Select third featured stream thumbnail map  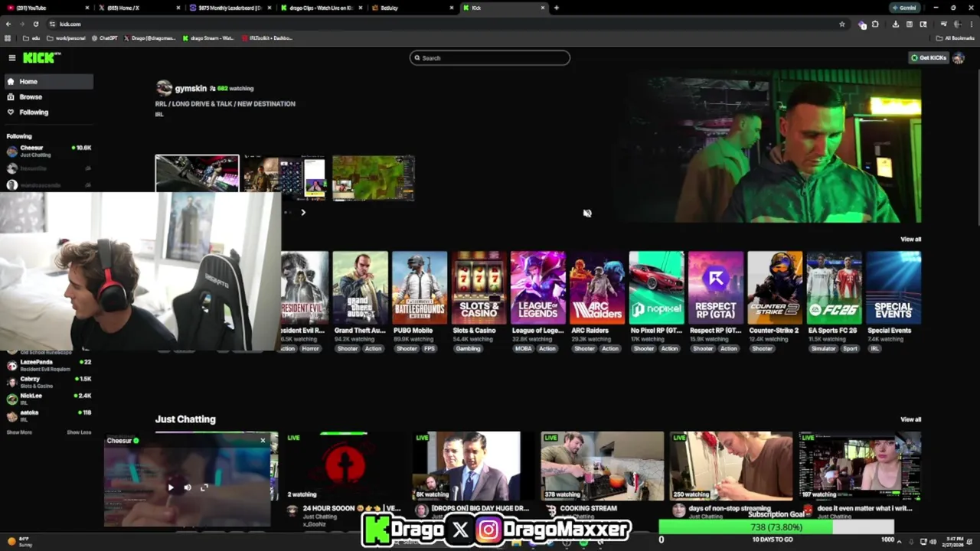[374, 178]
